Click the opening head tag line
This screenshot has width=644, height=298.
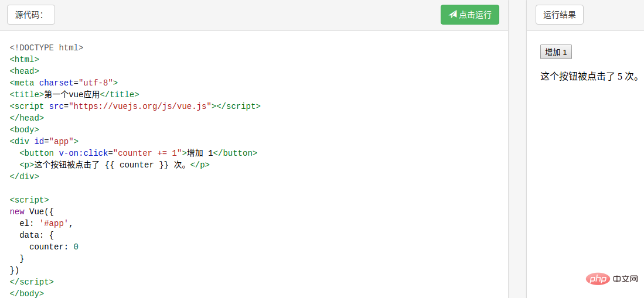(25, 71)
